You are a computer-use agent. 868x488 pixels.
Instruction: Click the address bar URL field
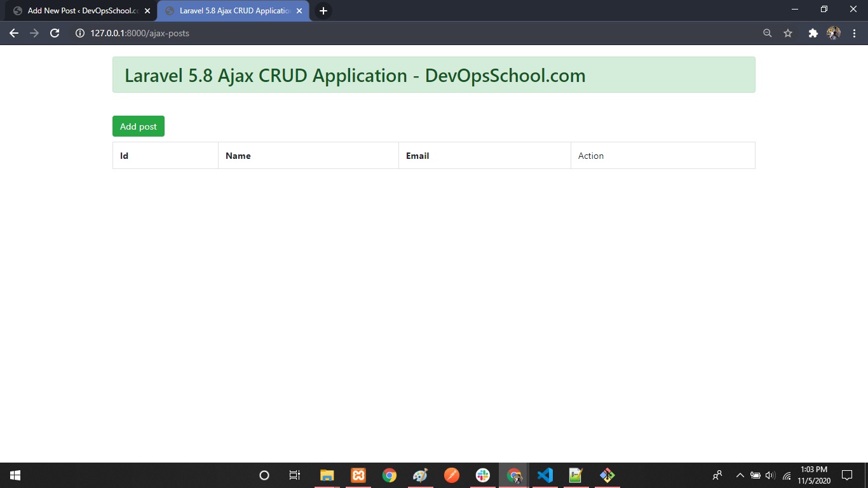point(381,33)
